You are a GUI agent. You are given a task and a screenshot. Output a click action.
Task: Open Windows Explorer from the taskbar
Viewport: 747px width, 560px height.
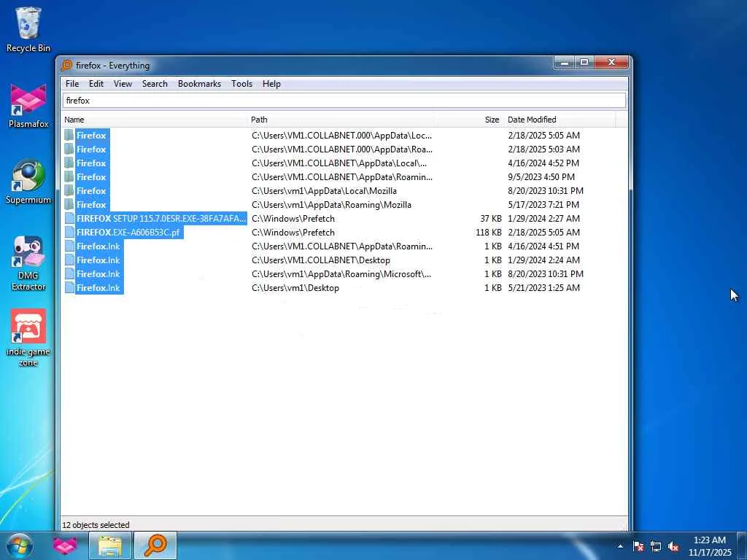coord(110,545)
